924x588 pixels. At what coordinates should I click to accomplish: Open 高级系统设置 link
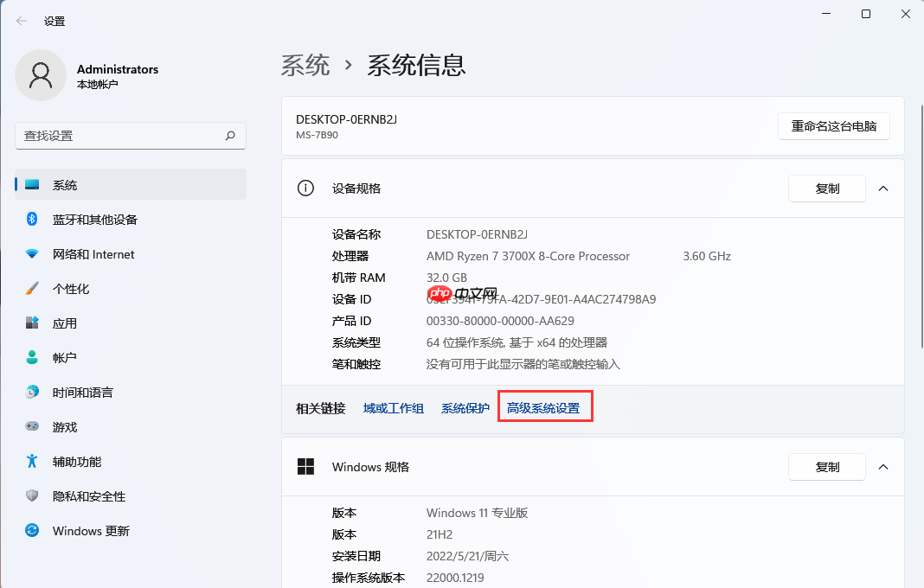545,406
